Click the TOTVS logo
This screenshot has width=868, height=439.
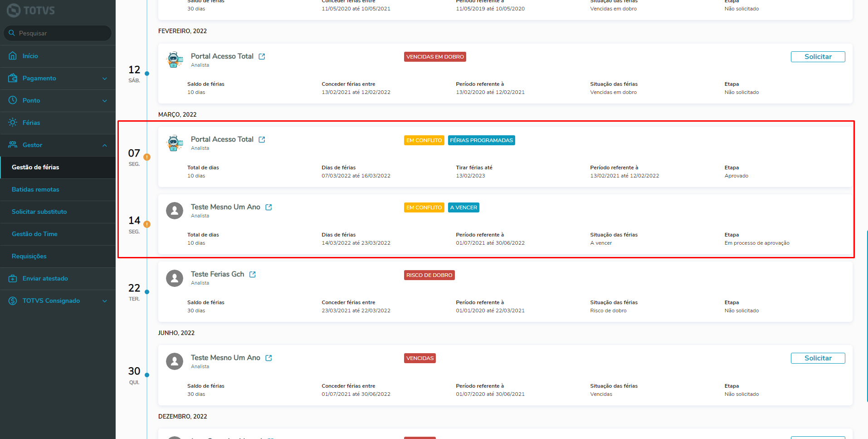pos(31,10)
